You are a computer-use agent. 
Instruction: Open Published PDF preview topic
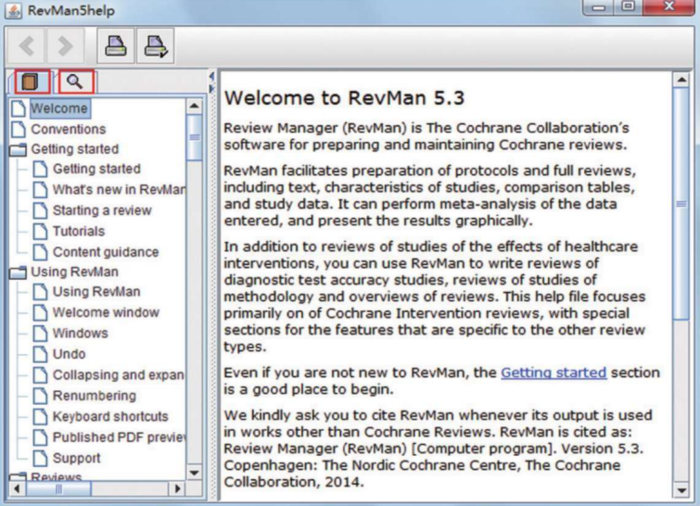coord(119,437)
